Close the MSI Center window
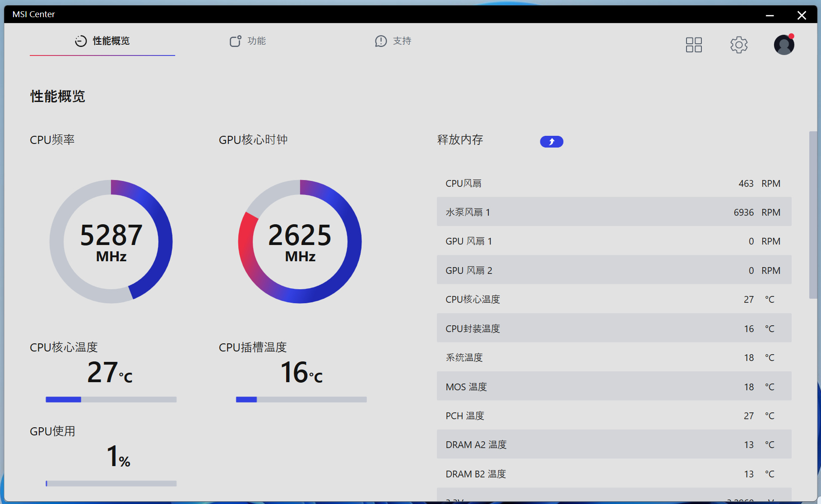 [802, 15]
